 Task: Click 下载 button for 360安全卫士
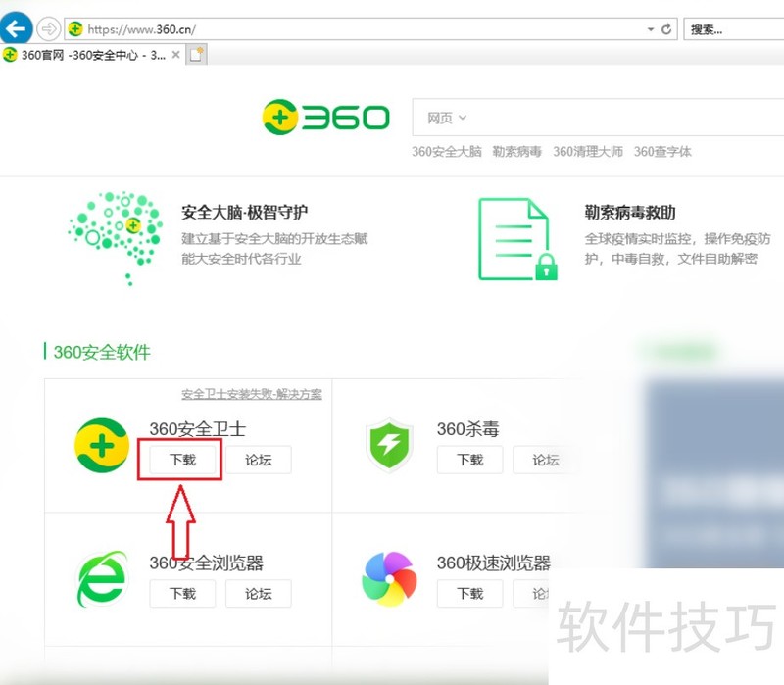(x=182, y=460)
